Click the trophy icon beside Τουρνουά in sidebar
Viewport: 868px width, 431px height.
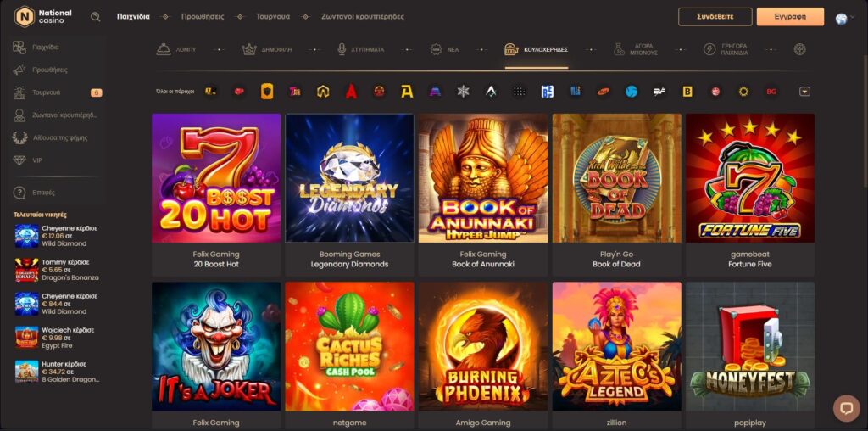pos(19,92)
